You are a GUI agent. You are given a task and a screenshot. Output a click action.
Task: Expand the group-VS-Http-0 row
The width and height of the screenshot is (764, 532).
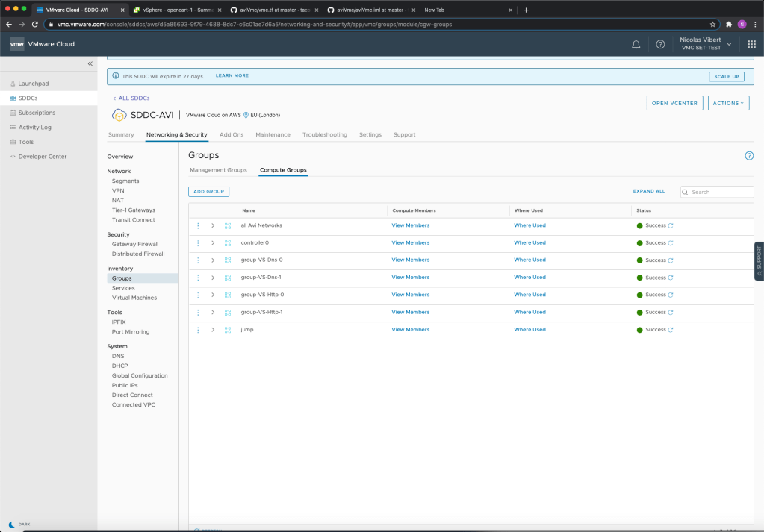213,295
